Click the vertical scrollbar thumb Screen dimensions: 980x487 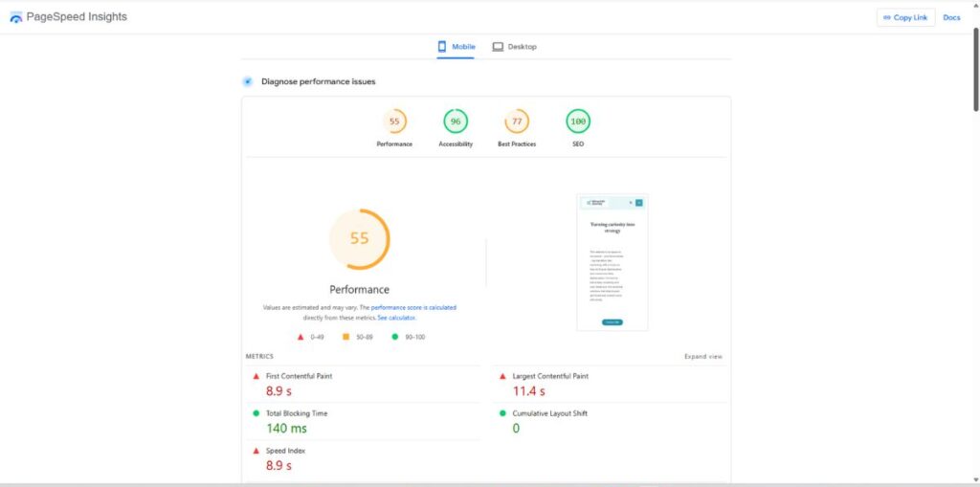[975, 69]
